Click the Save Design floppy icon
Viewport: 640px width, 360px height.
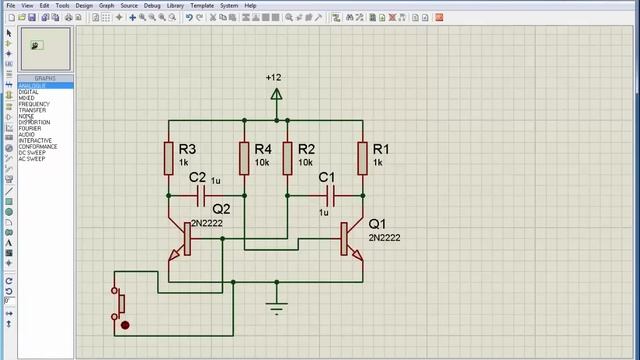point(31,18)
